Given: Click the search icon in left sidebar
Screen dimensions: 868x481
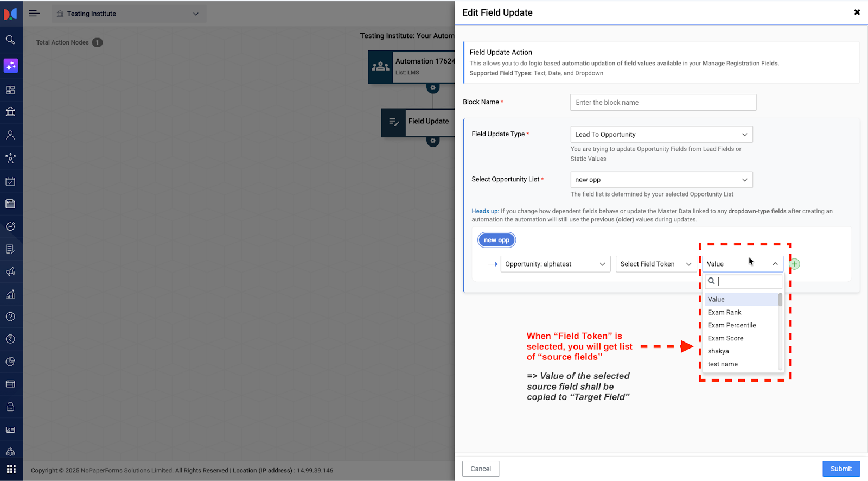Looking at the screenshot, I should tap(10, 40).
